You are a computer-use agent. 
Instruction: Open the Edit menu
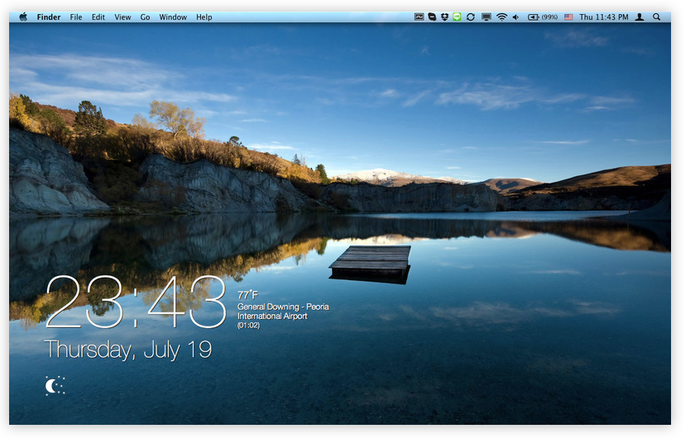point(98,17)
